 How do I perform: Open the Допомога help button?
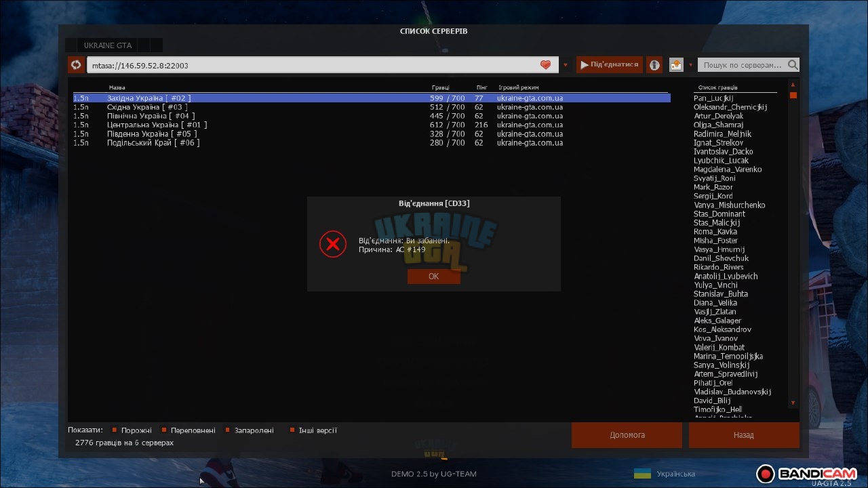[627, 435]
